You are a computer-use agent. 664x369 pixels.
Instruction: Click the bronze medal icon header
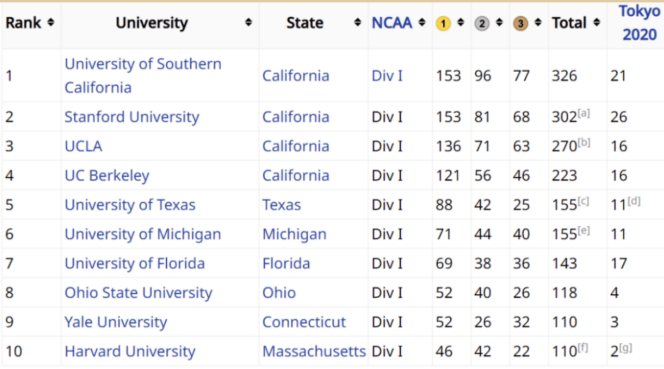520,23
